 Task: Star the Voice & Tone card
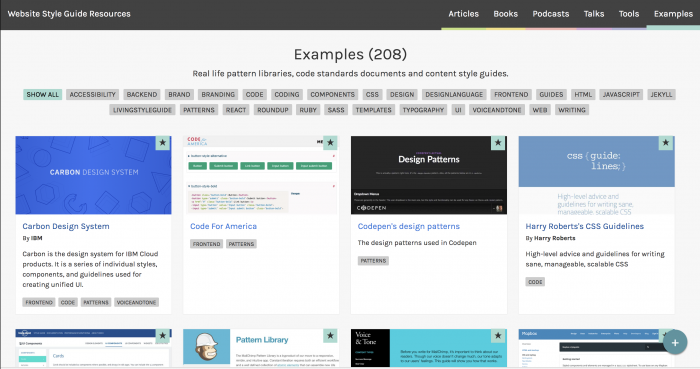[498, 336]
